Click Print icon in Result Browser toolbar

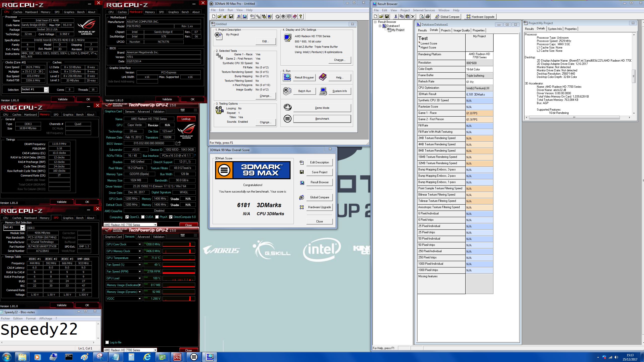tap(427, 17)
